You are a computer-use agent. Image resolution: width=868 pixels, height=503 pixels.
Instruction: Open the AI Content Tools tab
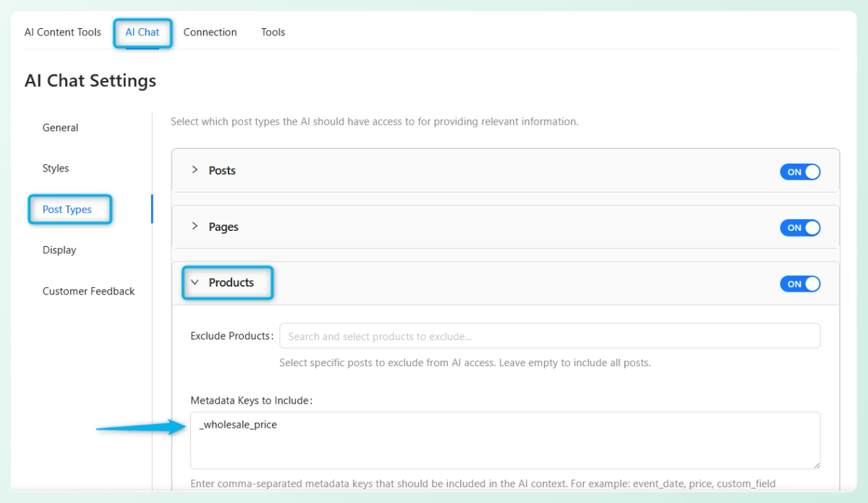click(x=63, y=32)
